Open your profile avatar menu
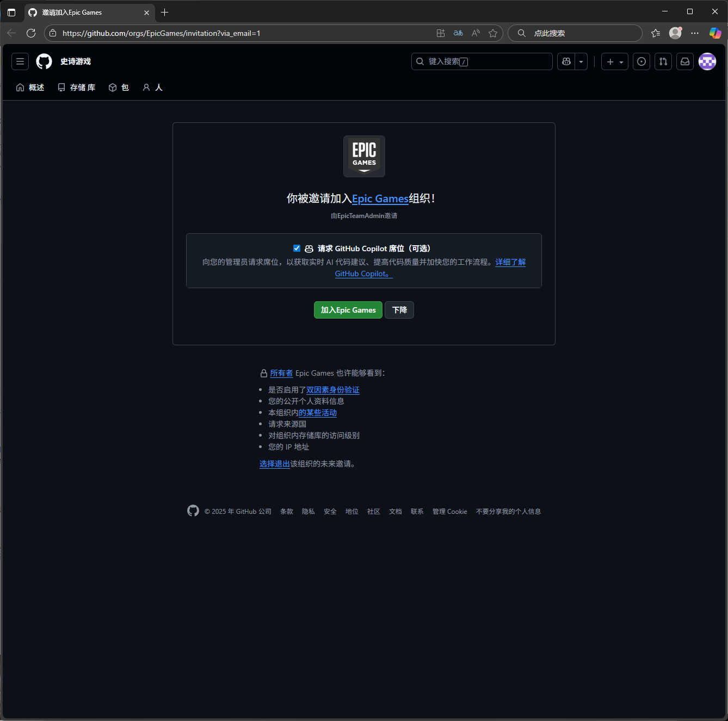728x721 pixels. point(707,61)
